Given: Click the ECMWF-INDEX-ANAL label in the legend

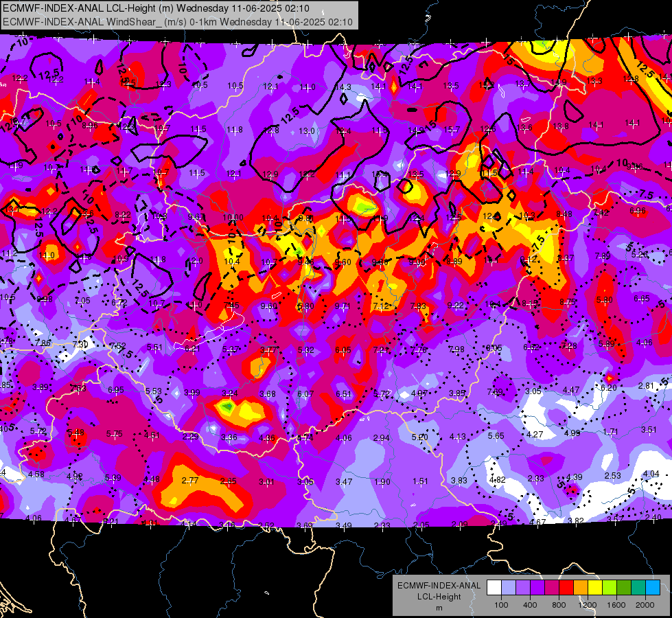Looking at the screenshot, I should coord(439,586).
